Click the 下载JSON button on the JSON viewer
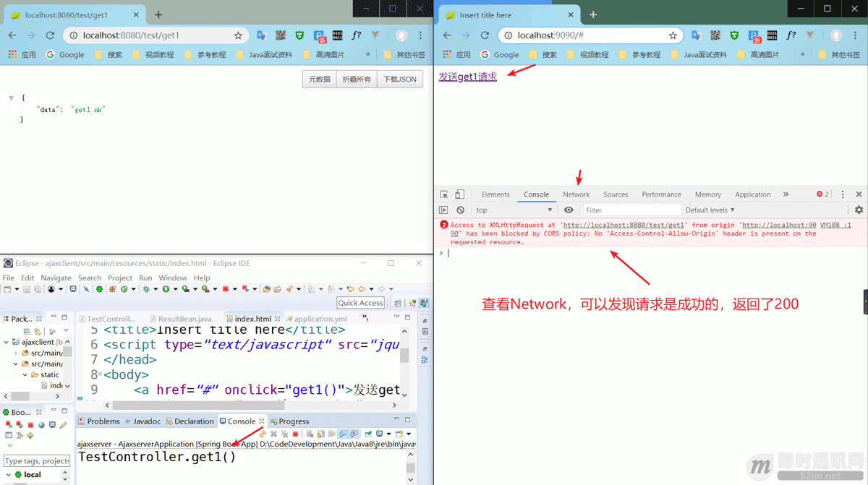Viewport: 868px width, 485px height. click(x=399, y=80)
